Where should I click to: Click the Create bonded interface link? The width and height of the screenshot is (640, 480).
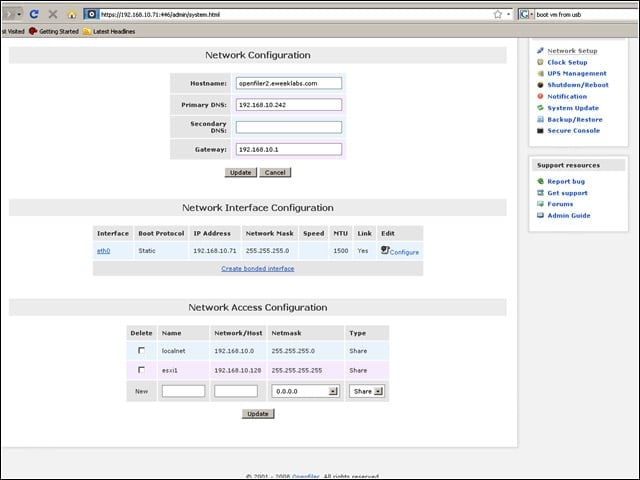pos(258,269)
